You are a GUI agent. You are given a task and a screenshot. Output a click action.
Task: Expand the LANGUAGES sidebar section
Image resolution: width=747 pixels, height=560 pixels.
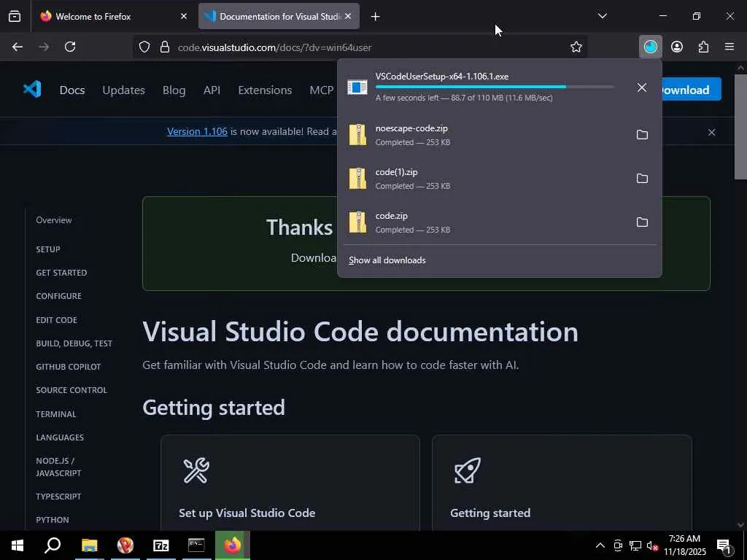(60, 437)
